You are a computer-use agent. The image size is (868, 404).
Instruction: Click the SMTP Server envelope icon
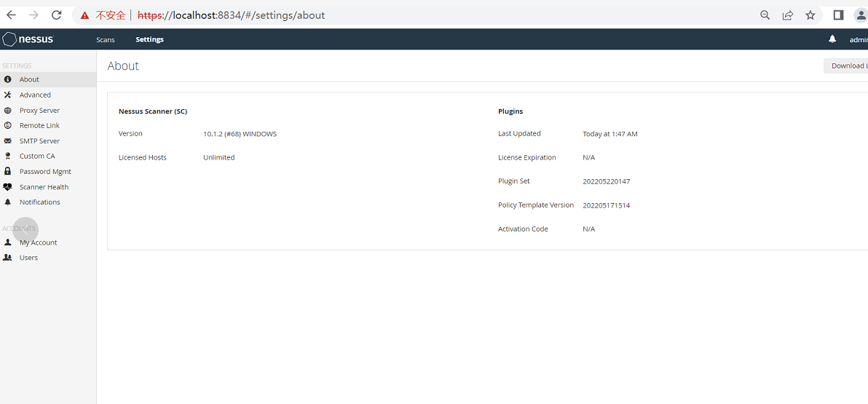coord(8,141)
